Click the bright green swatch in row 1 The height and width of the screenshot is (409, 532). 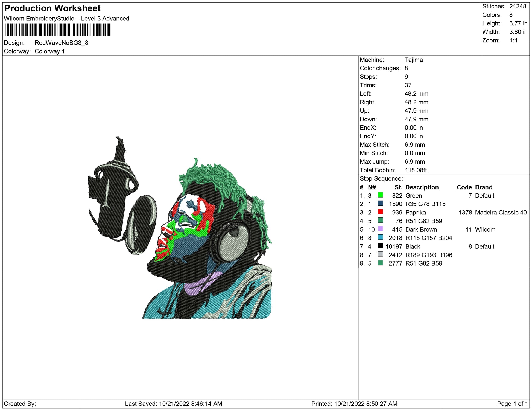[x=380, y=195]
